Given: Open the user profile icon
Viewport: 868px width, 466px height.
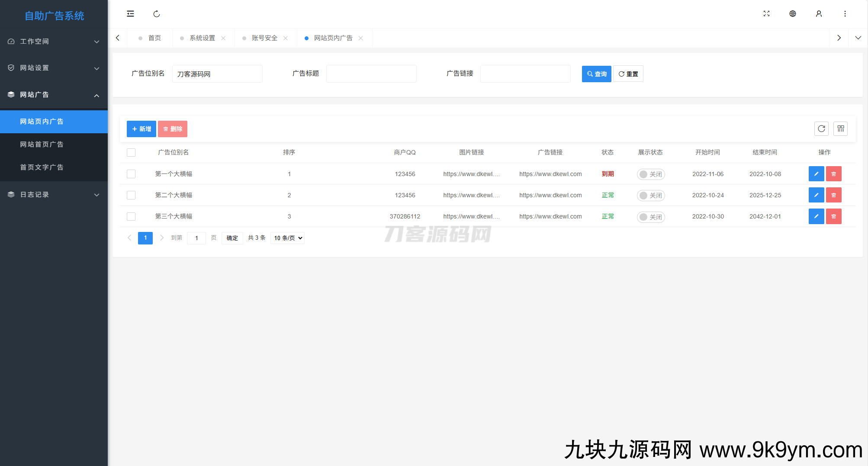Looking at the screenshot, I should pos(819,14).
